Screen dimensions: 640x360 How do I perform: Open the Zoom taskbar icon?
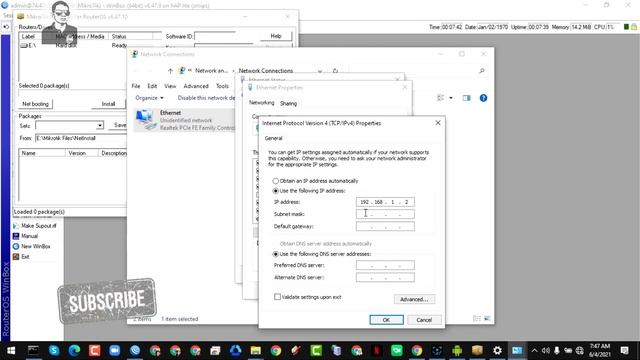[x=115, y=350]
